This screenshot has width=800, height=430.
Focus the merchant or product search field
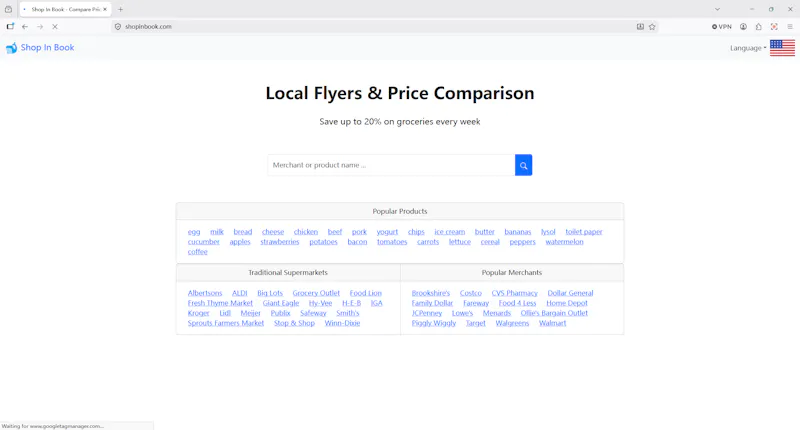click(391, 165)
